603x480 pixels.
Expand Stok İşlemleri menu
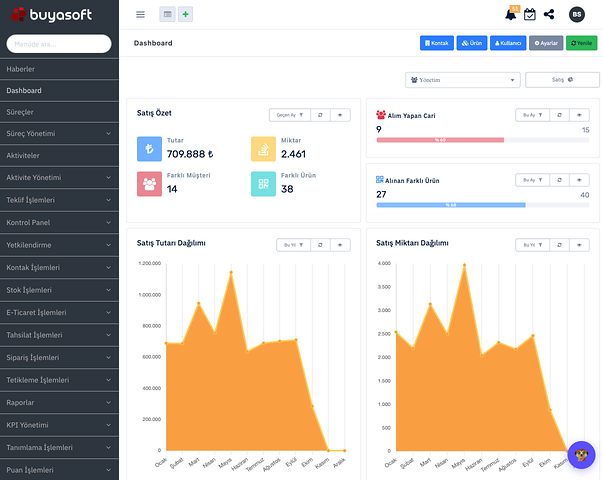(x=59, y=290)
